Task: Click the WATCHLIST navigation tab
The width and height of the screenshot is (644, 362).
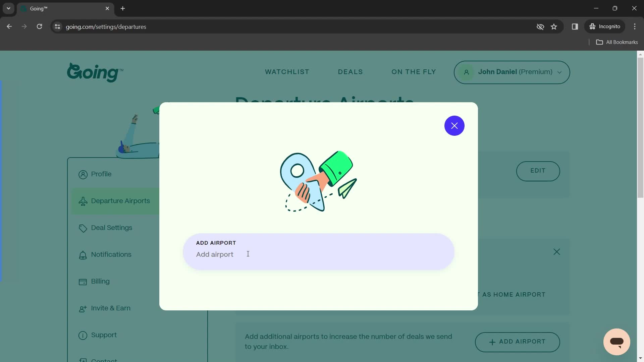Action: [287, 72]
